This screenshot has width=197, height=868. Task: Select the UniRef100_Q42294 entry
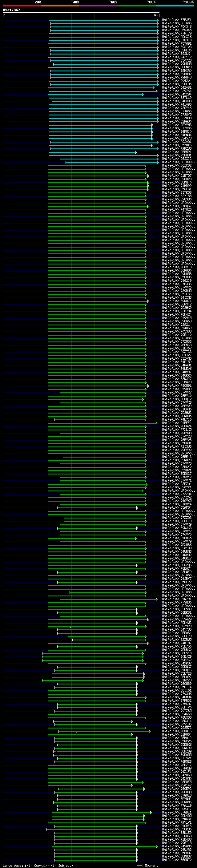coord(177,94)
